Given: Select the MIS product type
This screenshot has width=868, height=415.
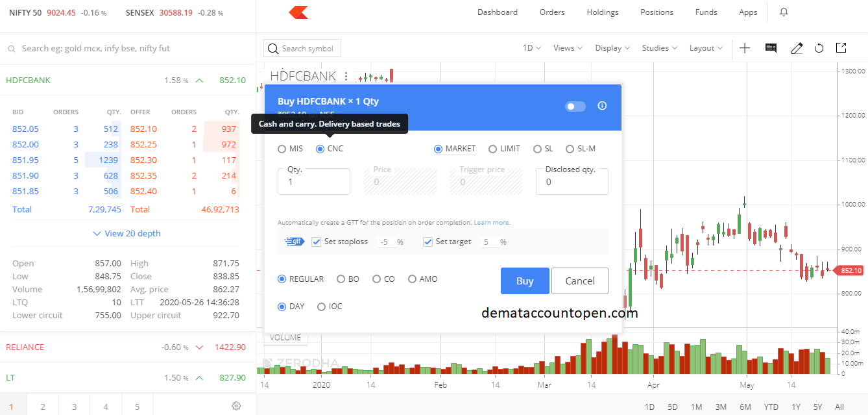Looking at the screenshot, I should (x=291, y=149).
